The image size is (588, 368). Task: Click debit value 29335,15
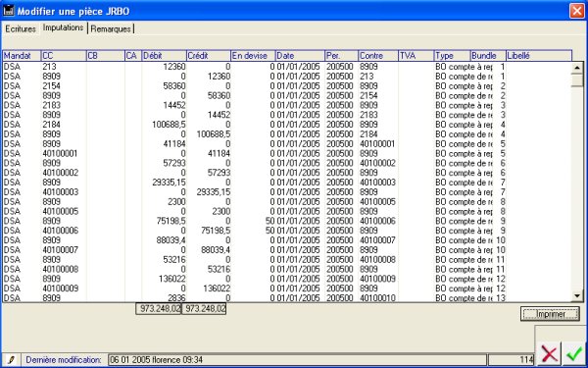pyautogui.click(x=169, y=183)
